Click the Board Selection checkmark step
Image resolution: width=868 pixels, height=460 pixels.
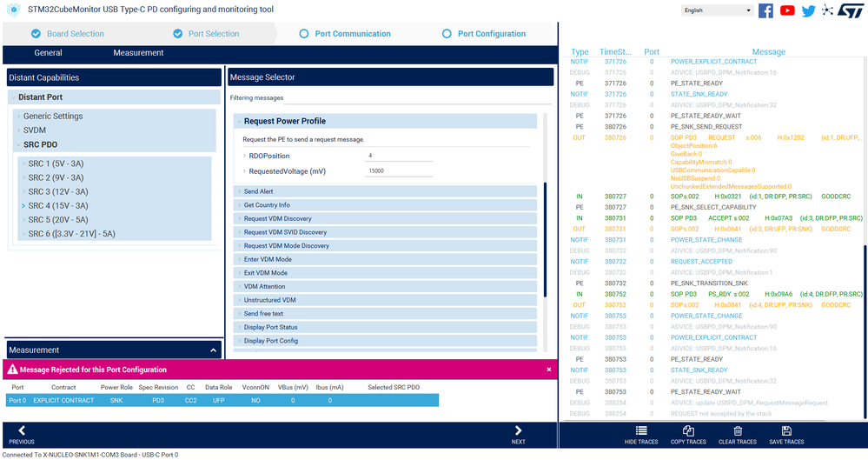(36, 34)
